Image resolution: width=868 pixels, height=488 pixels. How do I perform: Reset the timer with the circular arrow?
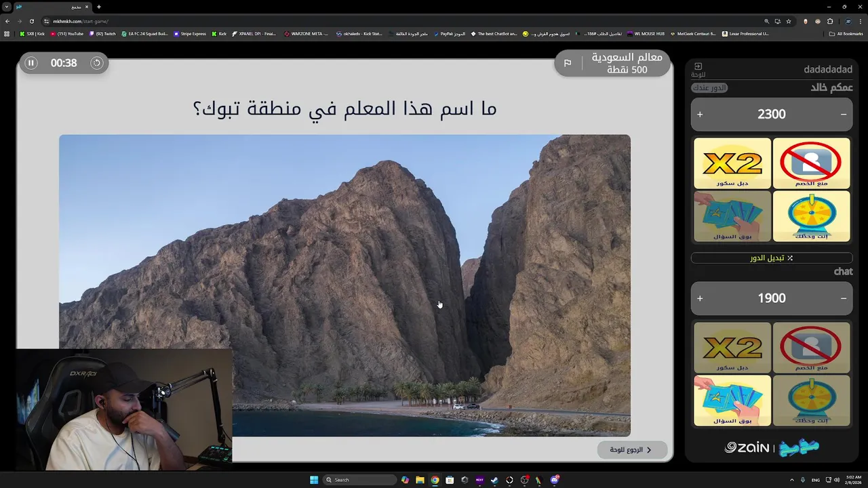coord(96,63)
